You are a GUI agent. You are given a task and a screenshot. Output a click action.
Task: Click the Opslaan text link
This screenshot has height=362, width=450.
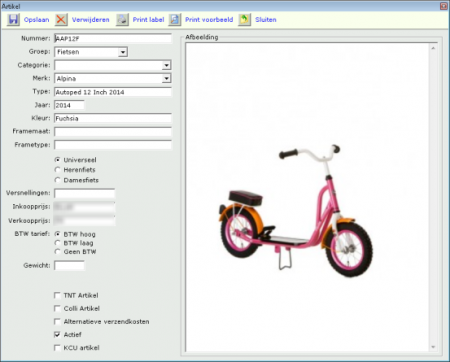(x=36, y=20)
